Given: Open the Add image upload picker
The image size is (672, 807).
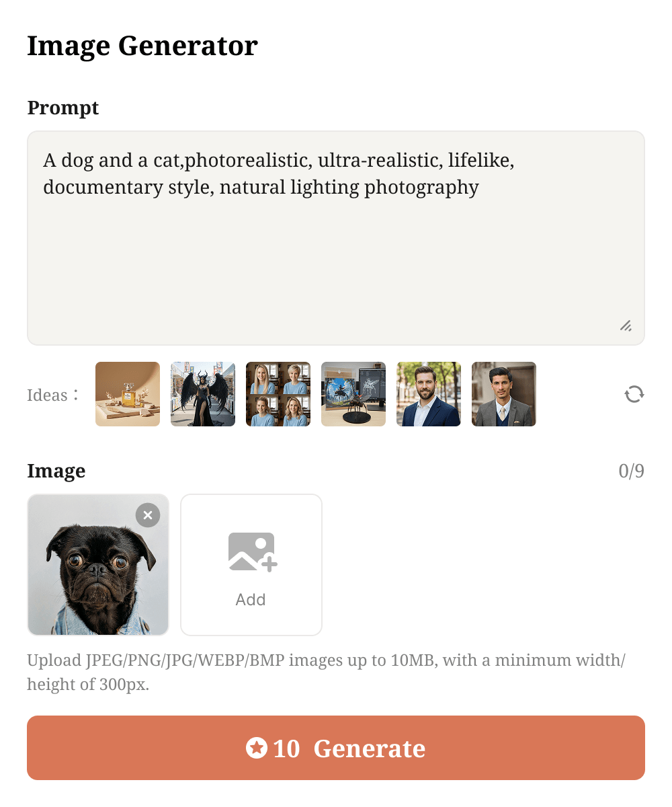Looking at the screenshot, I should pyautogui.click(x=251, y=564).
